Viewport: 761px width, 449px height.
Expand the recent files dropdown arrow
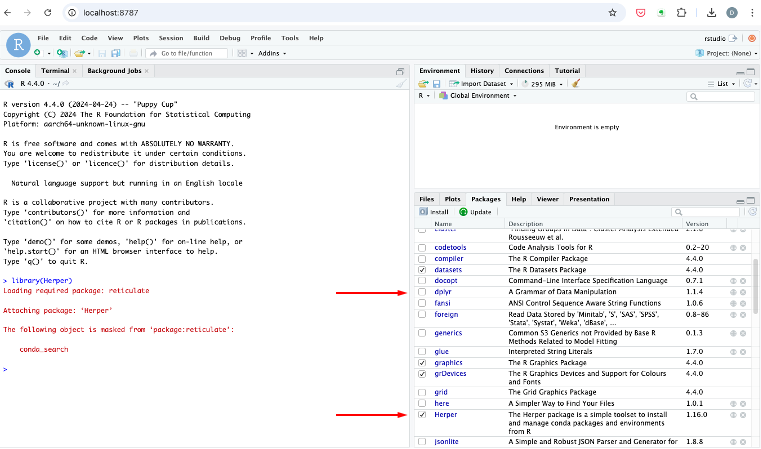click(89, 53)
